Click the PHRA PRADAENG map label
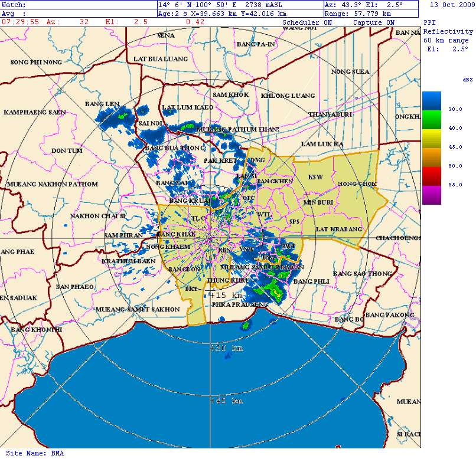The height and width of the screenshot is (459, 476). tap(240, 304)
